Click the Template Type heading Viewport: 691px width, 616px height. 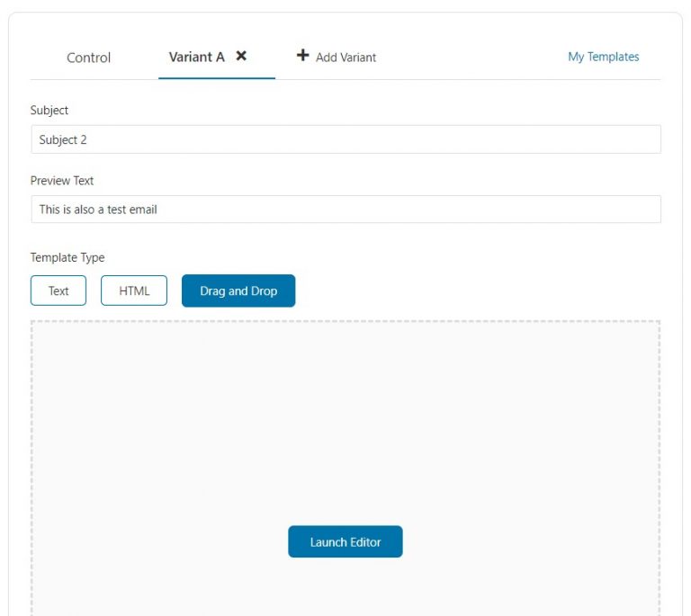(67, 257)
